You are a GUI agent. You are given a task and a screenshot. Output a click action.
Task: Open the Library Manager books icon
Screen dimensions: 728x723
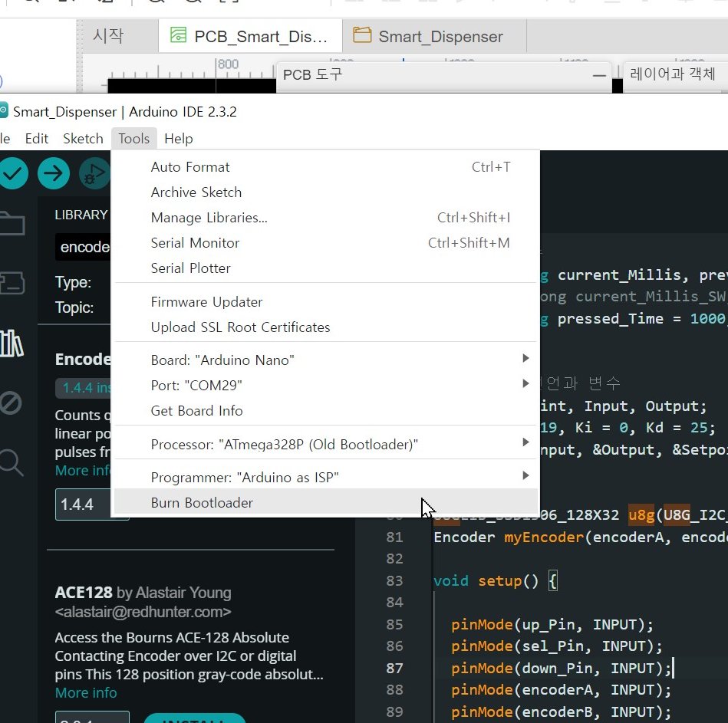click(12, 343)
